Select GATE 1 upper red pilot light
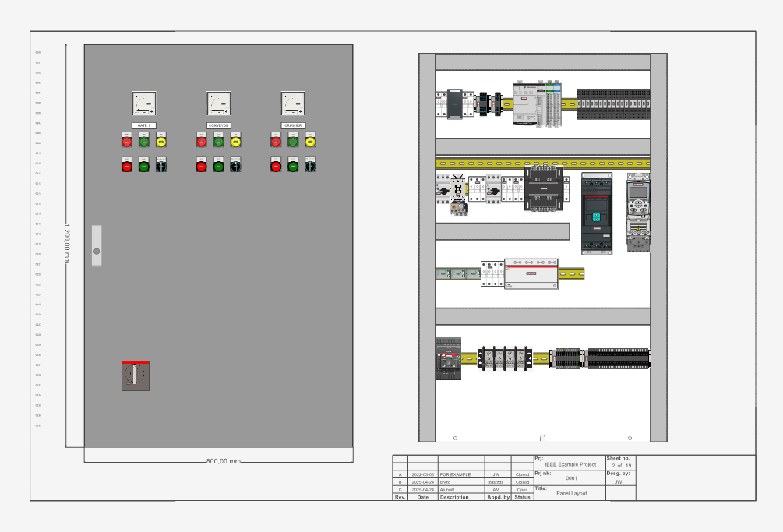Image resolution: width=783 pixels, height=532 pixels. click(x=127, y=140)
